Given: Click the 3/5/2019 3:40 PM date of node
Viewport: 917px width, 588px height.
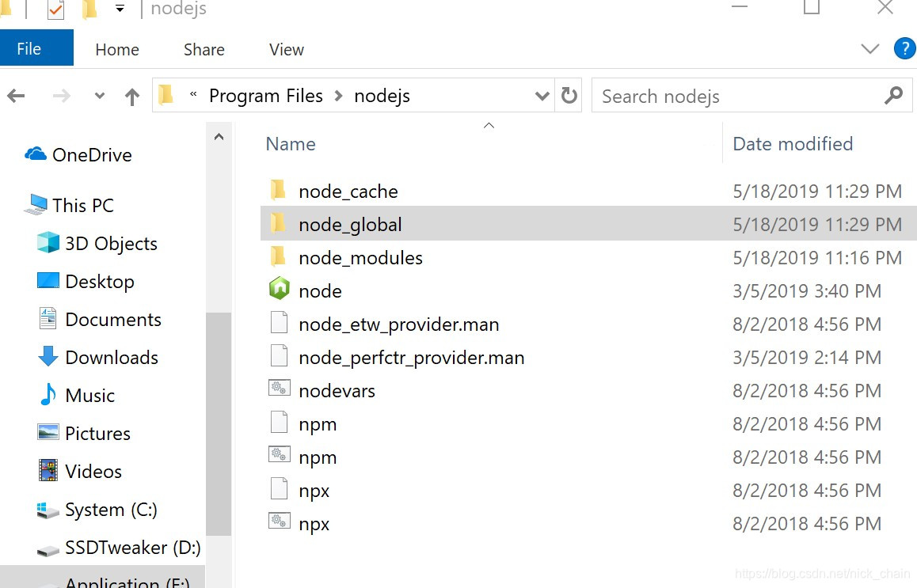Looking at the screenshot, I should [806, 291].
